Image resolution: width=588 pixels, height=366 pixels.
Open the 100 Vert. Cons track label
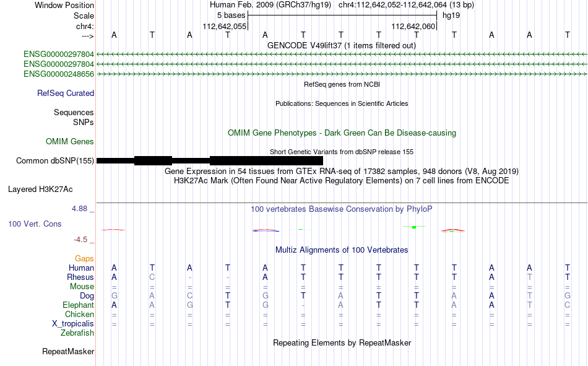click(x=35, y=224)
